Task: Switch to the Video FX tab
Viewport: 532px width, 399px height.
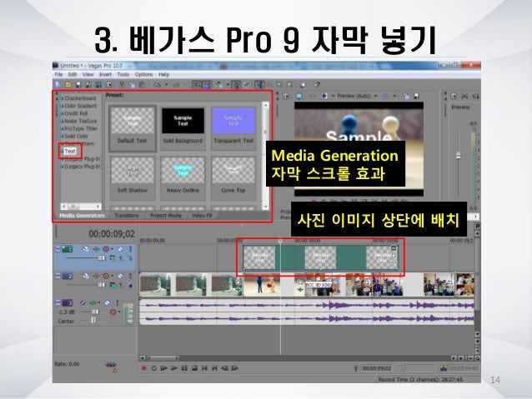Action: (202, 215)
